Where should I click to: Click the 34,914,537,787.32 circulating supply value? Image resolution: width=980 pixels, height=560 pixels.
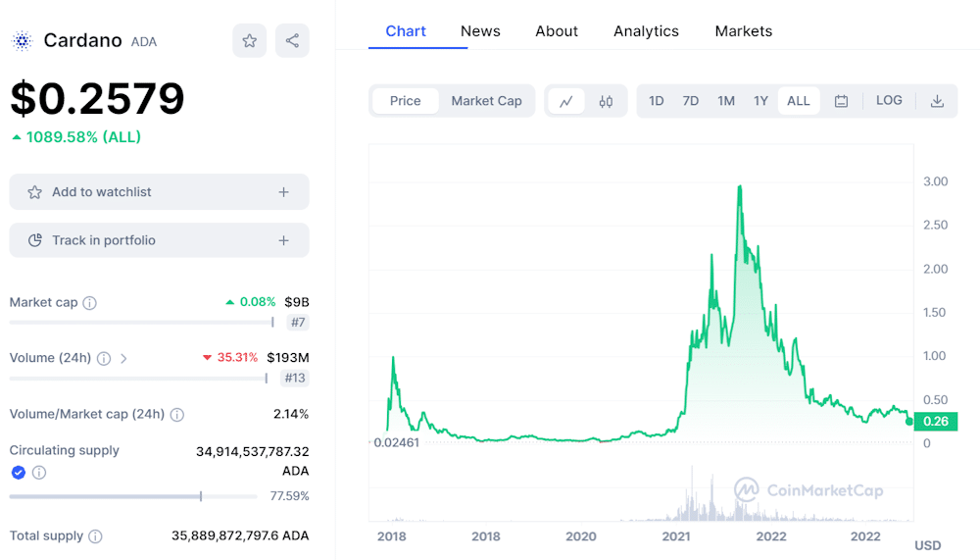pyautogui.click(x=253, y=452)
